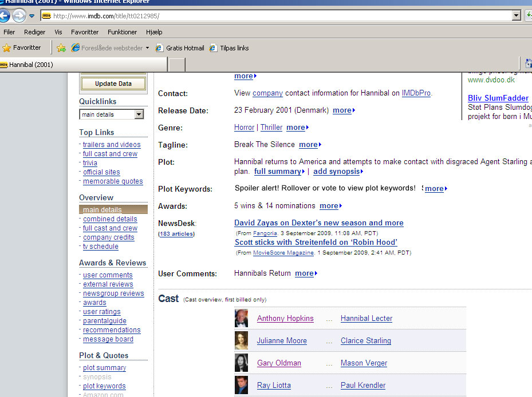The width and height of the screenshot is (532, 397).
Task: Open the address bar history dropdown arrow
Action: pyautogui.click(x=517, y=15)
